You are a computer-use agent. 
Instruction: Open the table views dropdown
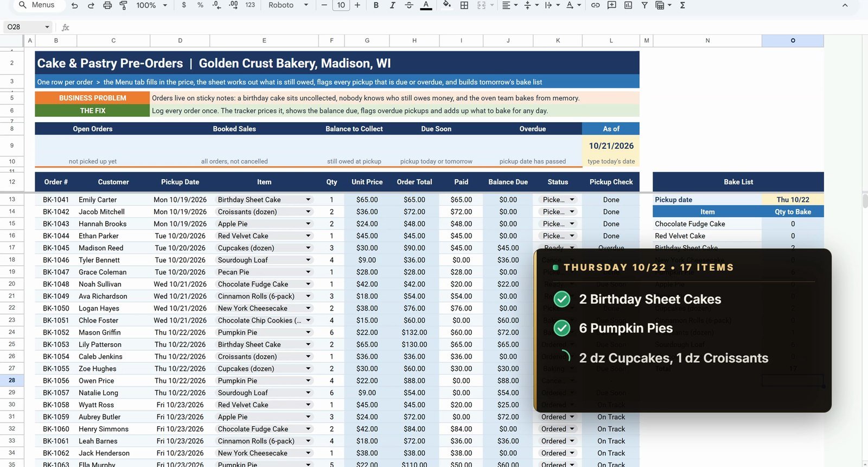[663, 5]
